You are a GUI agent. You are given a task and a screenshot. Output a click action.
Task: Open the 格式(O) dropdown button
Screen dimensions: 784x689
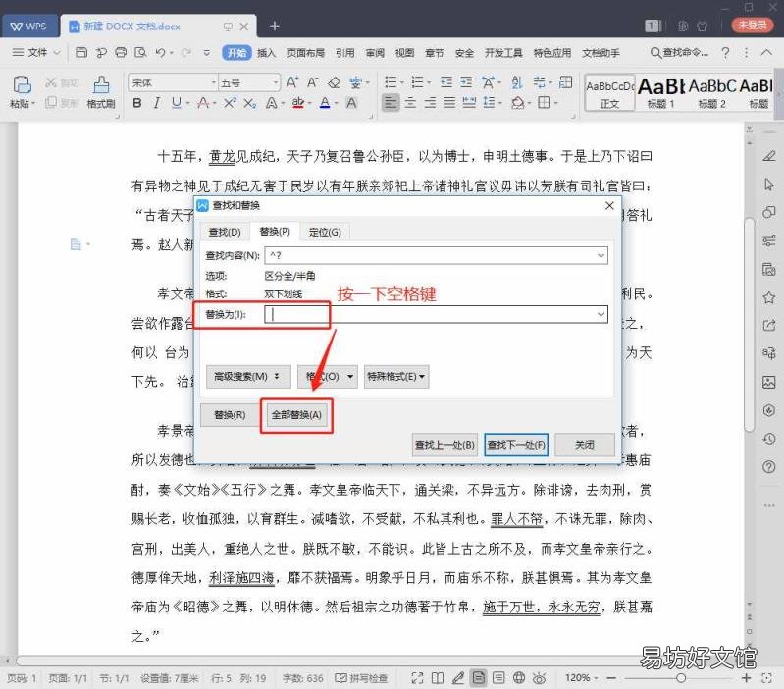(x=328, y=376)
